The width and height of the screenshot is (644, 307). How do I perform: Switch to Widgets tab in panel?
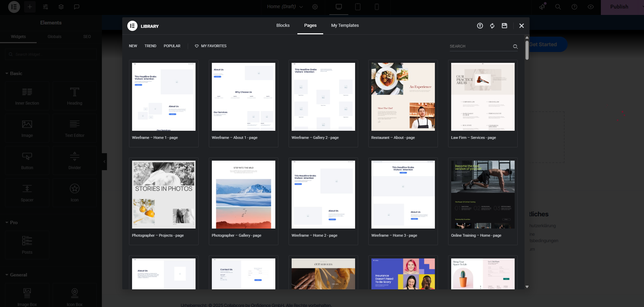[18, 37]
